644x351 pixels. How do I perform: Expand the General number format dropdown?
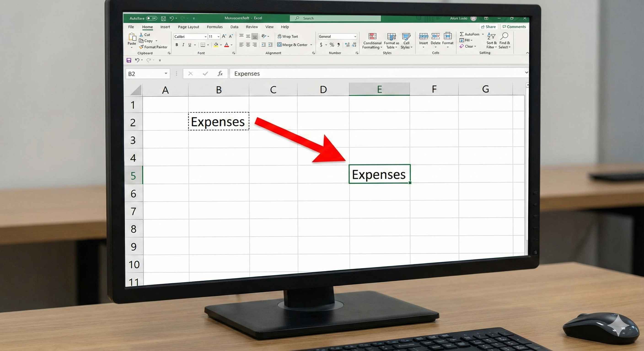click(355, 37)
